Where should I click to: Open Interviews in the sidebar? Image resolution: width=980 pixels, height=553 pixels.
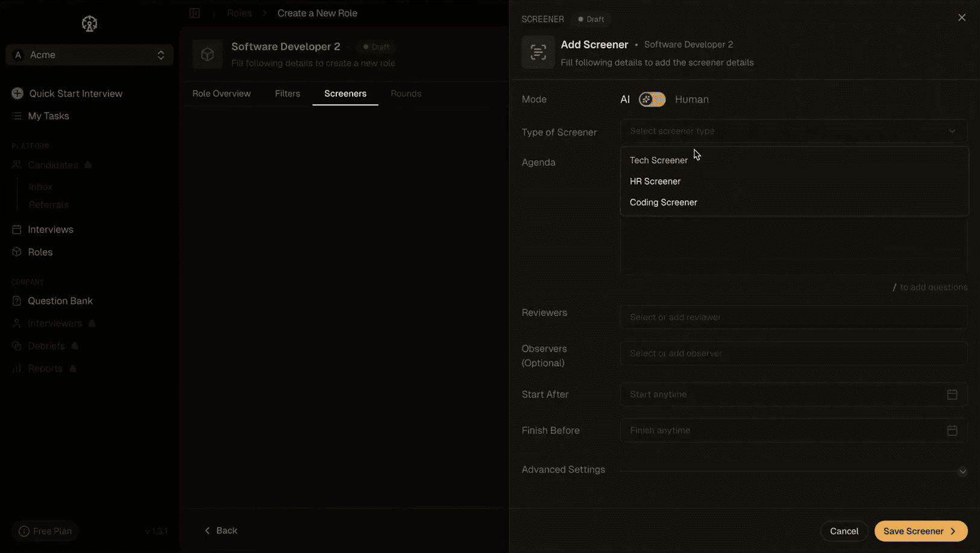51,230
